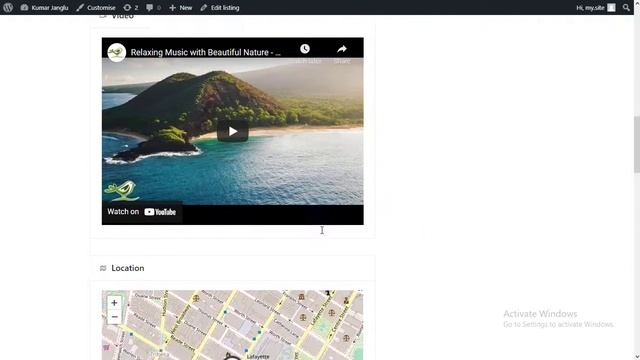Image resolution: width=640 pixels, height=360 pixels.
Task: Open the WordPress logo menu
Action: coord(8,7)
